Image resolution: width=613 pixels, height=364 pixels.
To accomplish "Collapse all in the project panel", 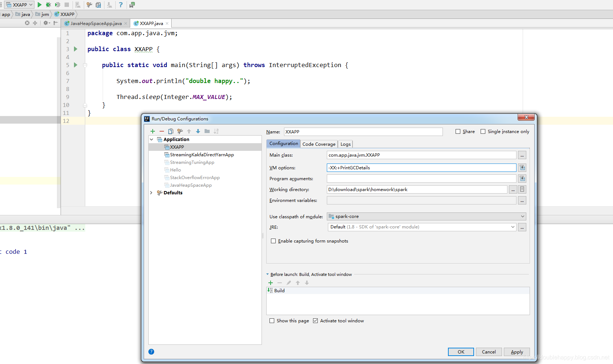I will tap(35, 23).
